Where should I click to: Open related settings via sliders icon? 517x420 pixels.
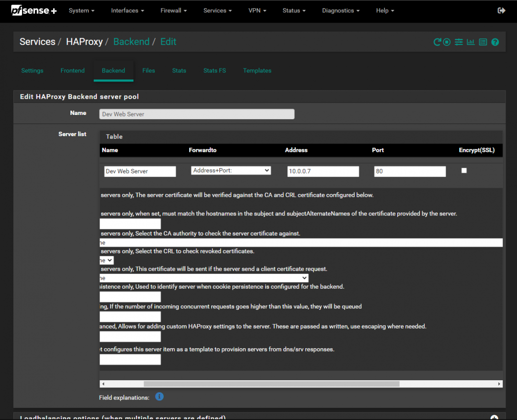(x=459, y=42)
